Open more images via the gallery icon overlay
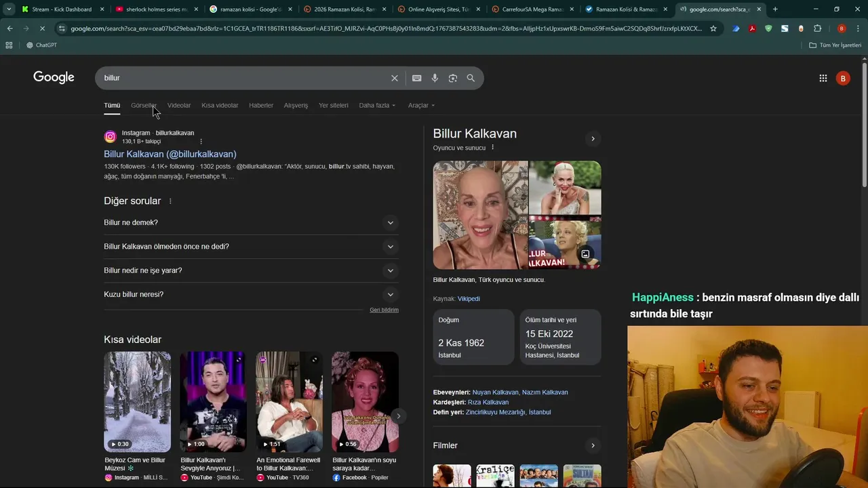Viewport: 868px width, 488px height. (585, 254)
